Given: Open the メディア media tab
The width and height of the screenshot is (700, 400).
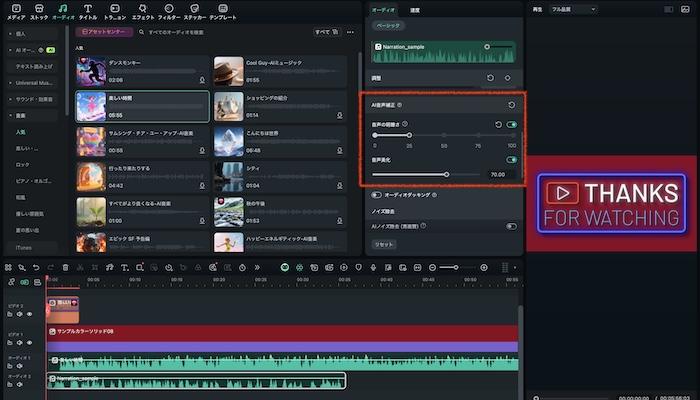Looking at the screenshot, I should (16, 12).
